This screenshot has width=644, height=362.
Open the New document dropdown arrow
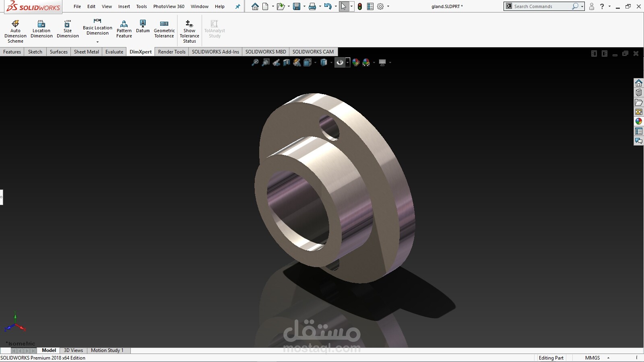273,6
